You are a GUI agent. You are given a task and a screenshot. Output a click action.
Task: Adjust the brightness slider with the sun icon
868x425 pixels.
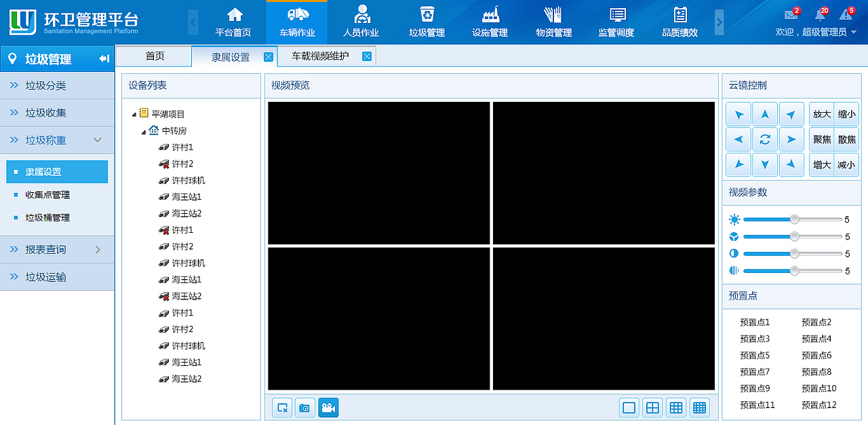pyautogui.click(x=794, y=219)
